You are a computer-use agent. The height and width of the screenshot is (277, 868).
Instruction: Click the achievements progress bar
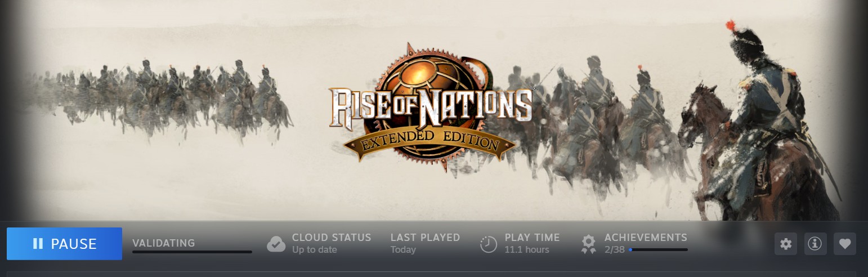(x=658, y=249)
